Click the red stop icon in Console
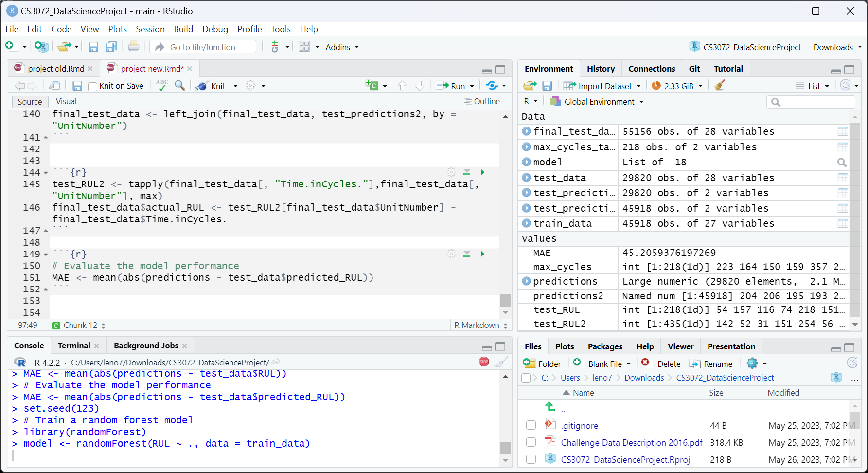Viewport: 868px width, 473px height. [484, 362]
